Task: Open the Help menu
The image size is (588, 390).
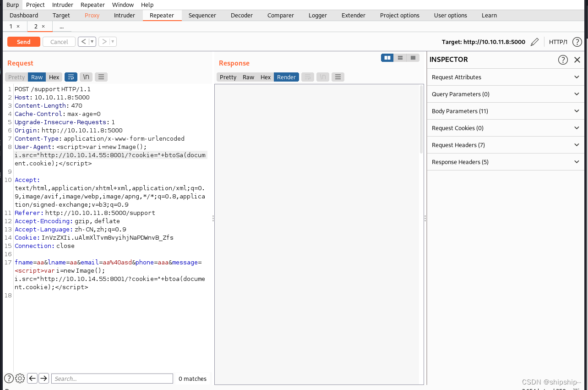Action: tap(147, 5)
